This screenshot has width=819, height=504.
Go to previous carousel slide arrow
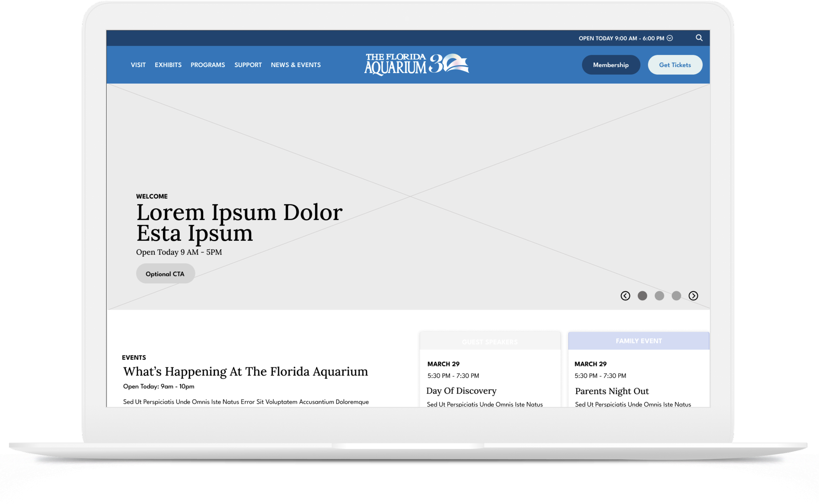(x=625, y=296)
